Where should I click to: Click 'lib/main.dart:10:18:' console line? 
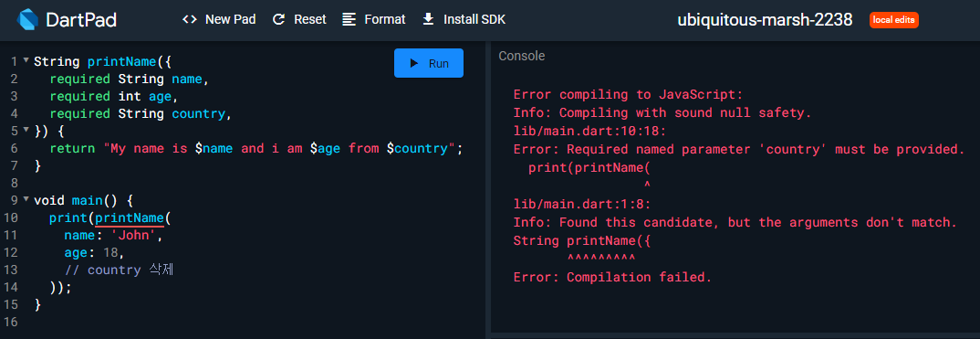pos(589,132)
